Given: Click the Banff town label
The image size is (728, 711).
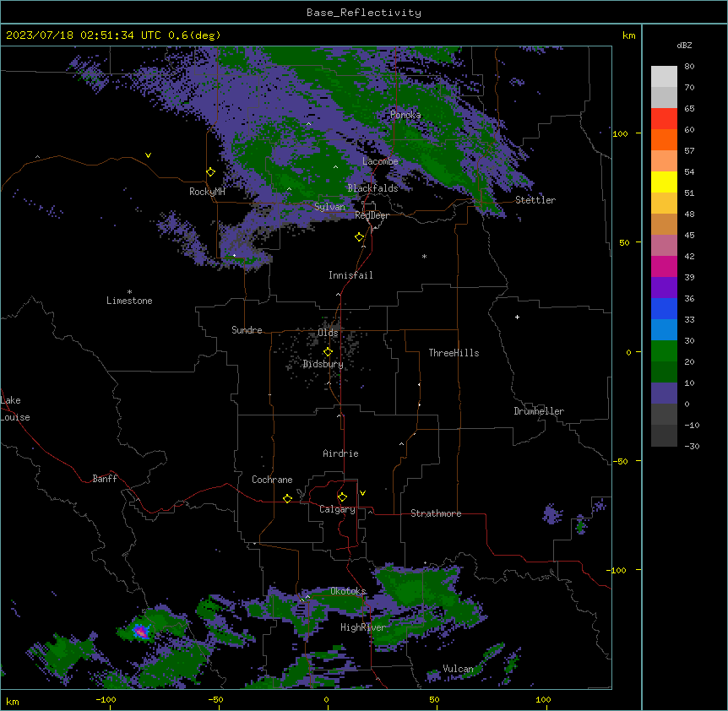Looking at the screenshot, I should click(105, 479).
